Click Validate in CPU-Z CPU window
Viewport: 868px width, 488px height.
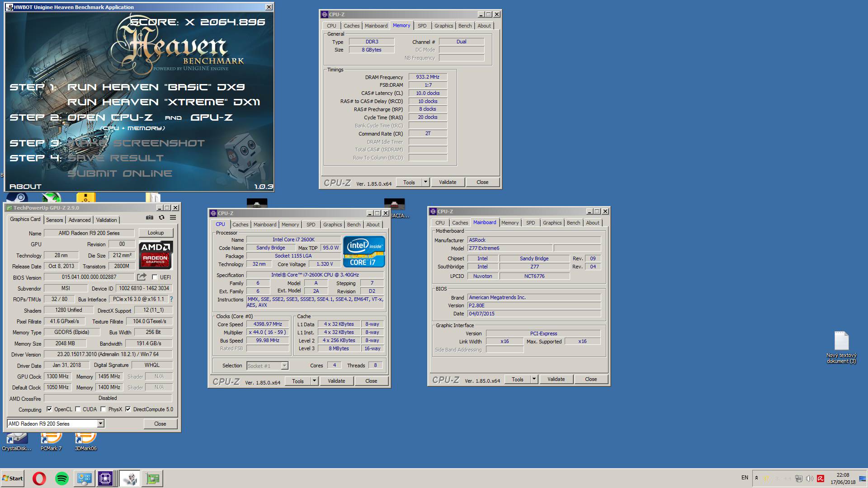[336, 381]
